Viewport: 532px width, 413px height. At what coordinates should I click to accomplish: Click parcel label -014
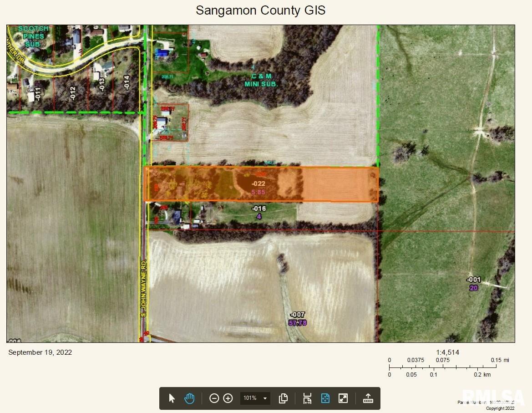pyautogui.click(x=127, y=82)
